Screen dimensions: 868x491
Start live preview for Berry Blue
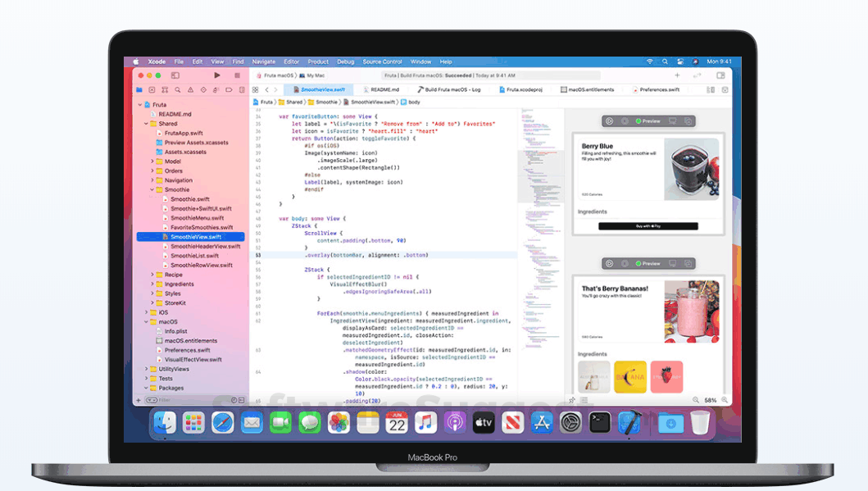[x=609, y=120]
